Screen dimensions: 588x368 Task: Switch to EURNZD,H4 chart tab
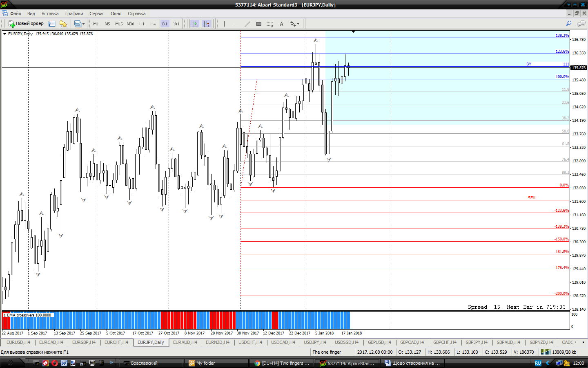tap(218, 342)
